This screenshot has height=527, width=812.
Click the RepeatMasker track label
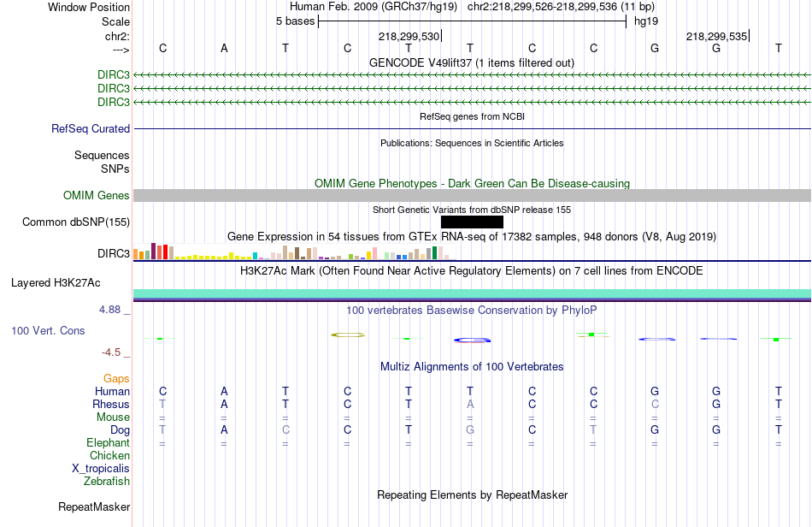[x=94, y=506]
